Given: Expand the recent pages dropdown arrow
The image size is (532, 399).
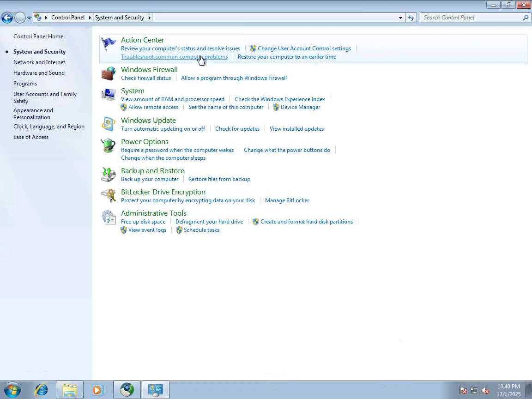Looking at the screenshot, I should pyautogui.click(x=29, y=18).
